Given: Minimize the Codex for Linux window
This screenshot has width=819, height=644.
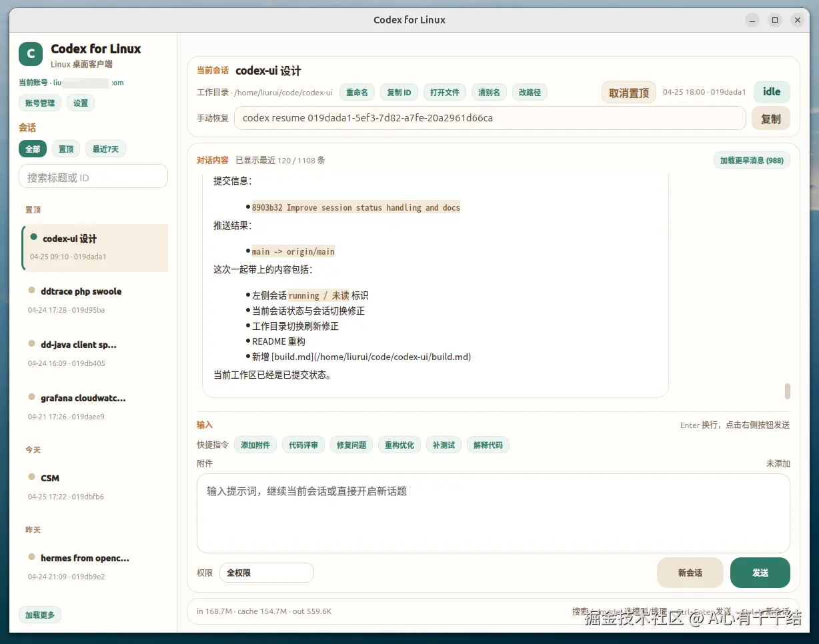Looking at the screenshot, I should (752, 20).
